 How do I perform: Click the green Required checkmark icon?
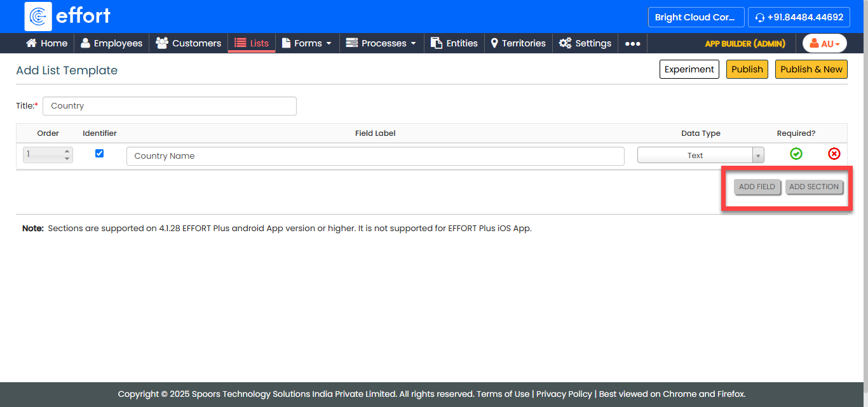796,154
